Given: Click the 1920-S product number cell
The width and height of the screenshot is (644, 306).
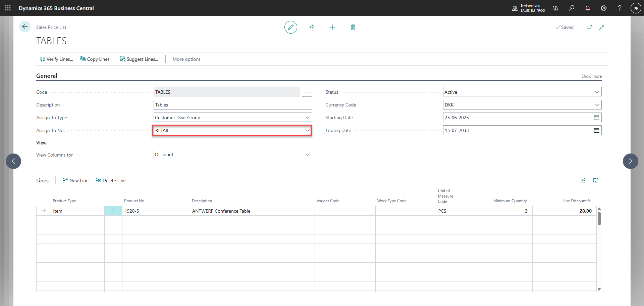Looking at the screenshot, I should coord(156,211).
